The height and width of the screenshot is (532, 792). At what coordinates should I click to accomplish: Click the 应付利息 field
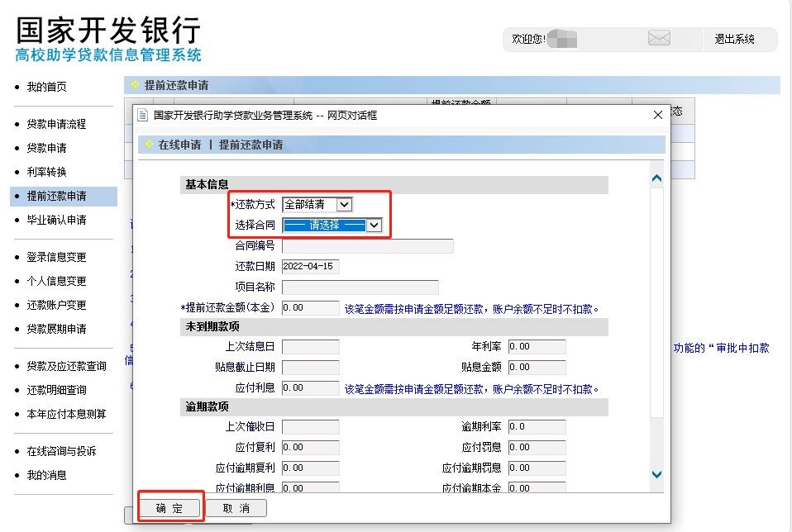click(310, 387)
